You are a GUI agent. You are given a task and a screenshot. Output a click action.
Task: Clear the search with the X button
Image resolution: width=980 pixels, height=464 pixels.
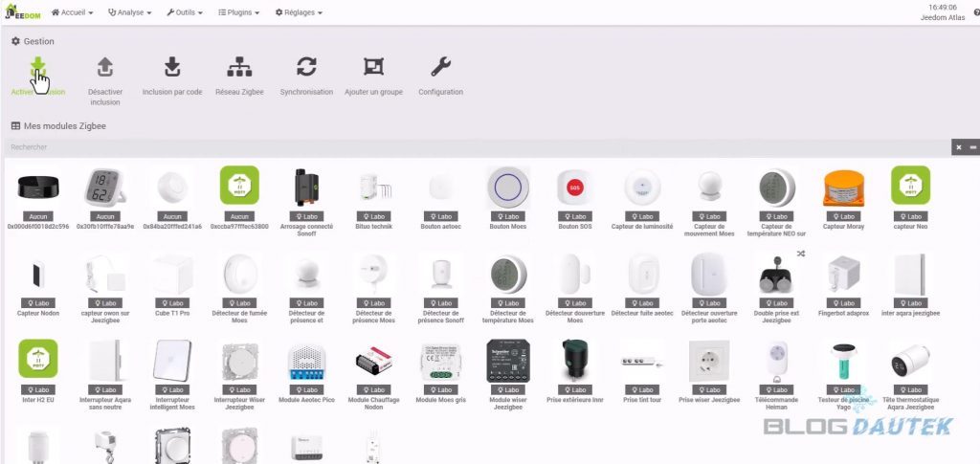958,146
